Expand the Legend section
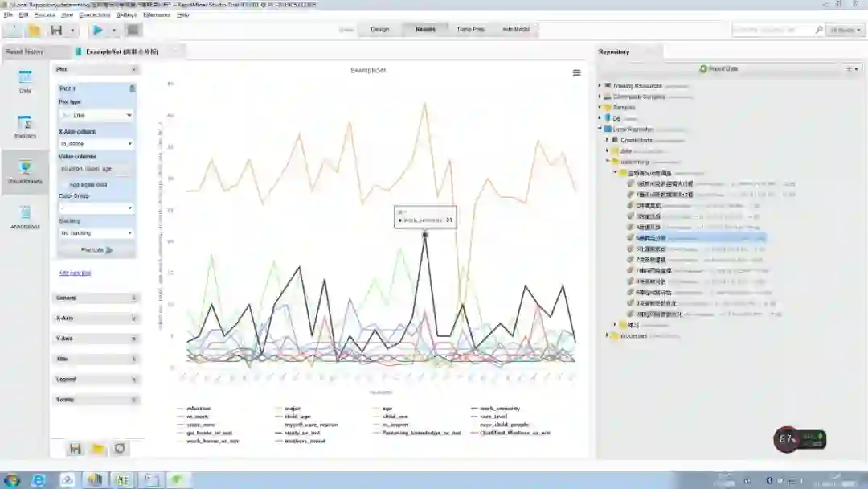 (x=96, y=380)
